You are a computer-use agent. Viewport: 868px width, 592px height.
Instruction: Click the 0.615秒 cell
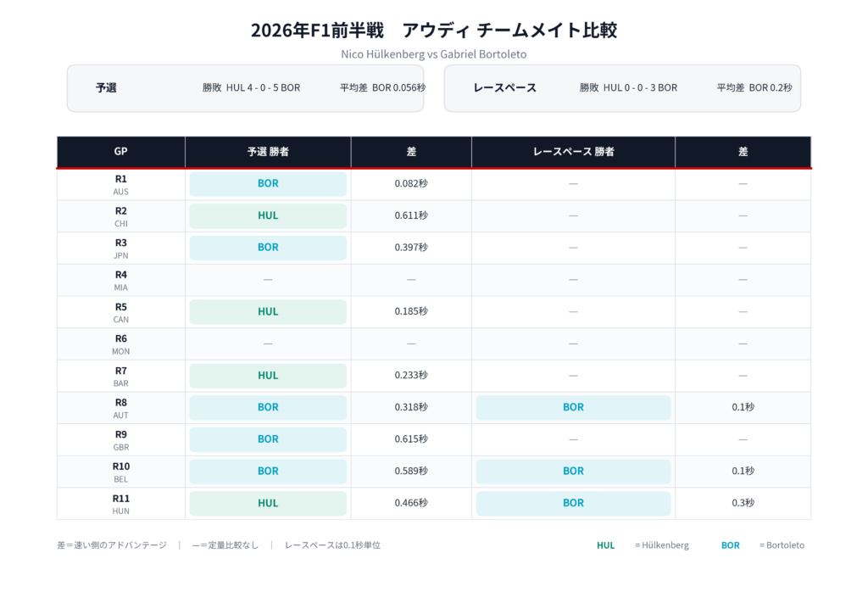(411, 439)
